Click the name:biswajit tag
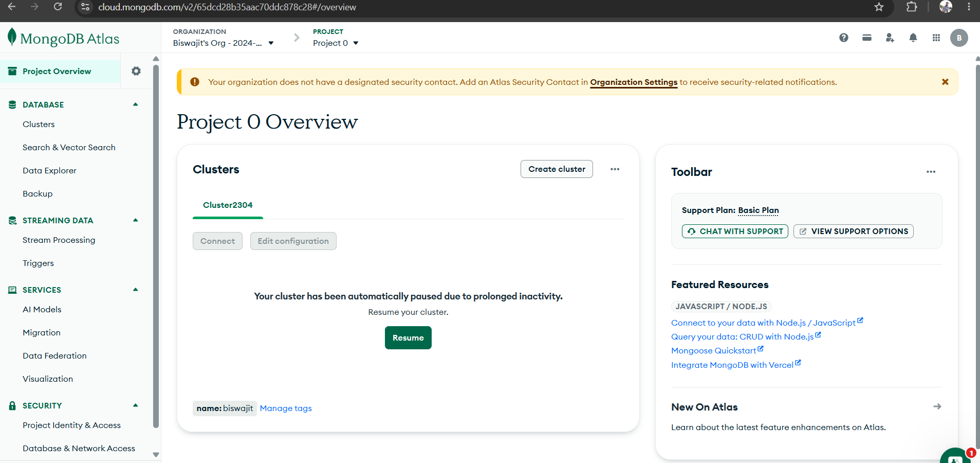The width and height of the screenshot is (980, 463). 225,408
